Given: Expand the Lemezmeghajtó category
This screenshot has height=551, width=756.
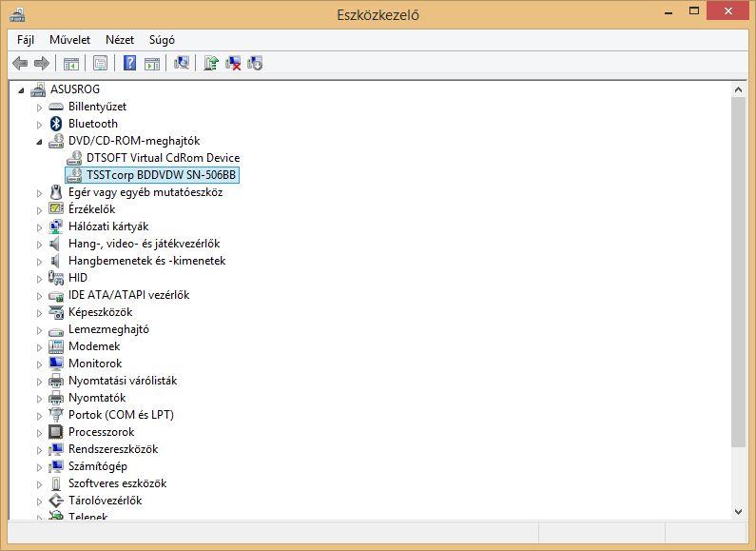Looking at the screenshot, I should (x=40, y=330).
